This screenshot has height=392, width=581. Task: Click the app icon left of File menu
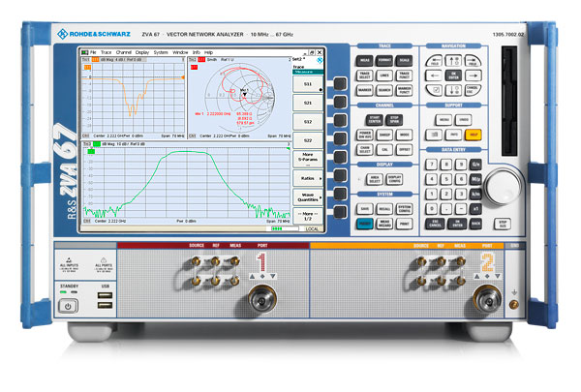click(85, 52)
